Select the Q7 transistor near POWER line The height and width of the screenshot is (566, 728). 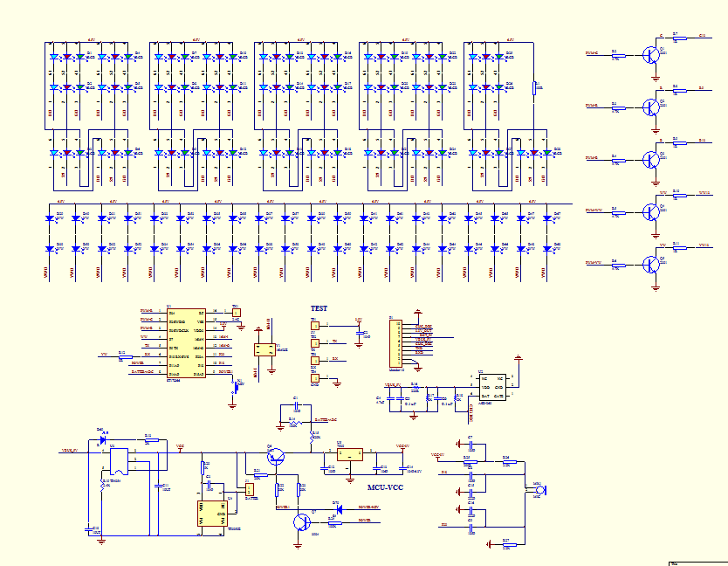(x=302, y=521)
